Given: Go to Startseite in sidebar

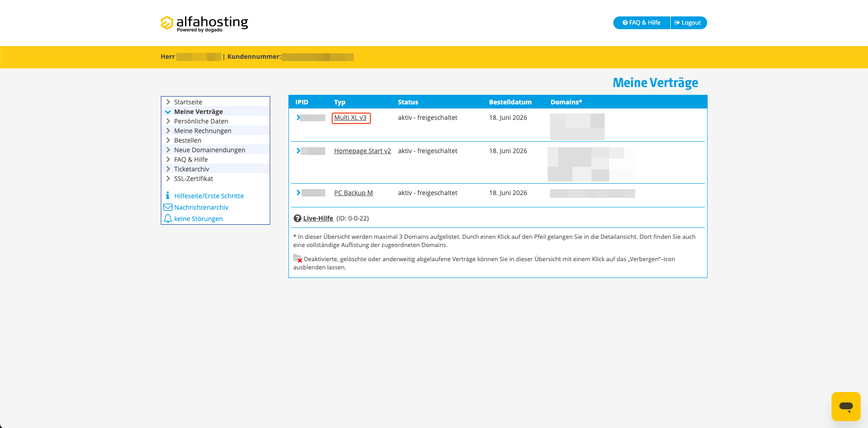Looking at the screenshot, I should point(188,102).
